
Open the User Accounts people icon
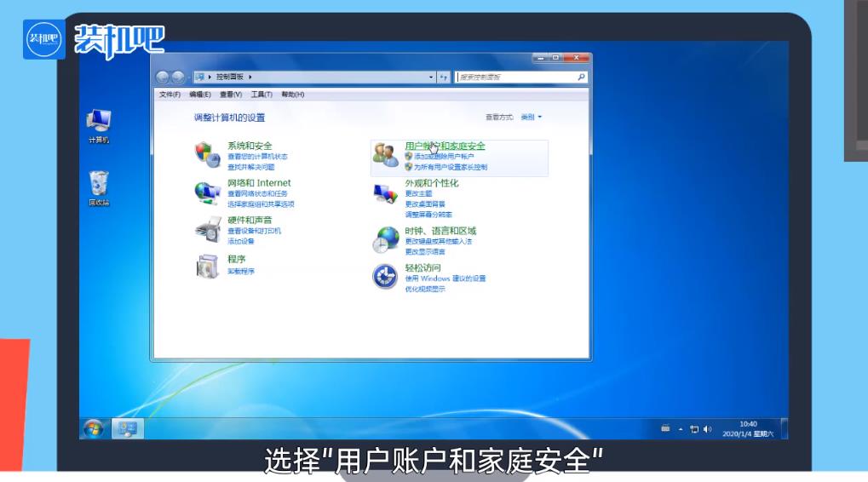(x=385, y=154)
